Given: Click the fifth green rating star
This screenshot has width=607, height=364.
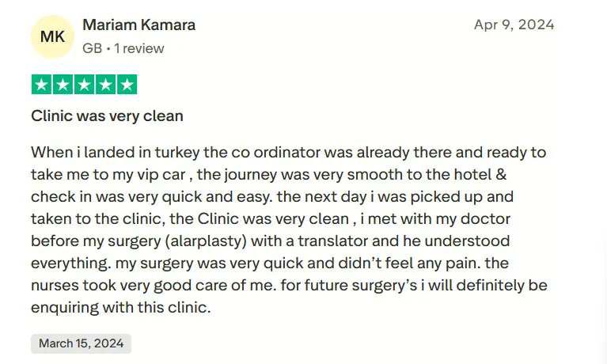Looking at the screenshot, I should click(x=127, y=85).
